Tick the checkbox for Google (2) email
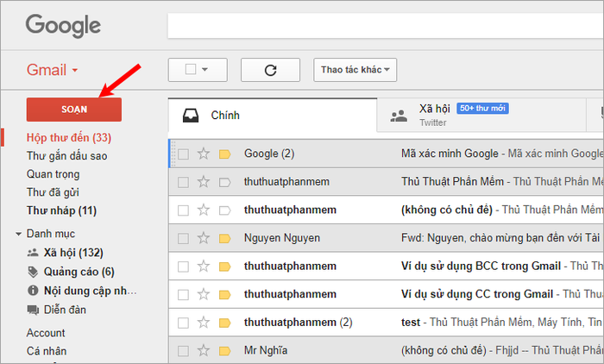The image size is (604, 364). pyautogui.click(x=183, y=154)
